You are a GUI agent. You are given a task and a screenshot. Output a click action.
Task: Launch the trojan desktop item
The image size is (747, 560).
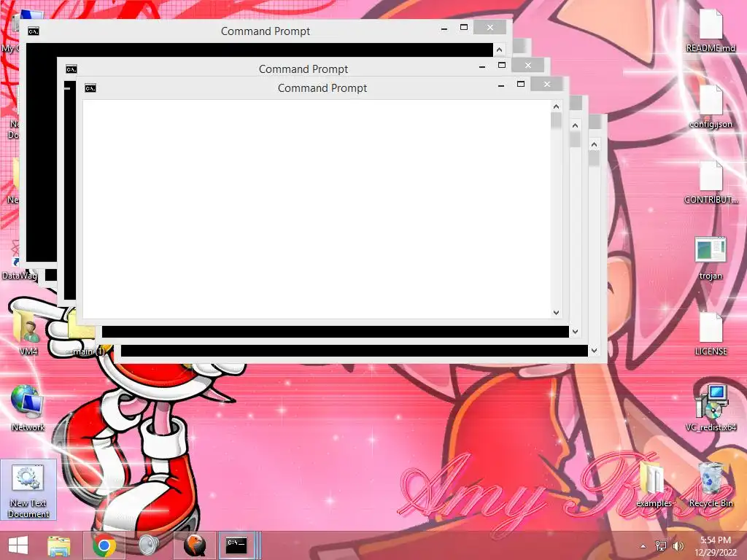[711, 259]
